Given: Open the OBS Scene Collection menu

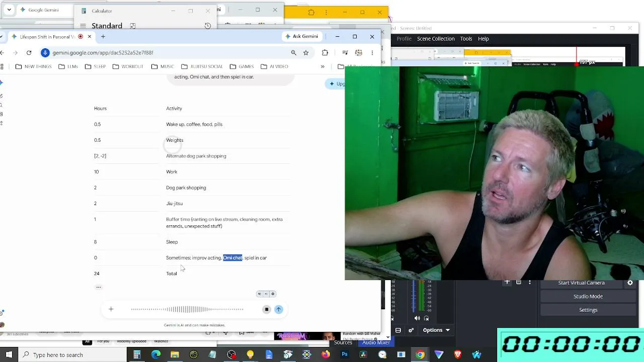Looking at the screenshot, I should pyautogui.click(x=436, y=39).
